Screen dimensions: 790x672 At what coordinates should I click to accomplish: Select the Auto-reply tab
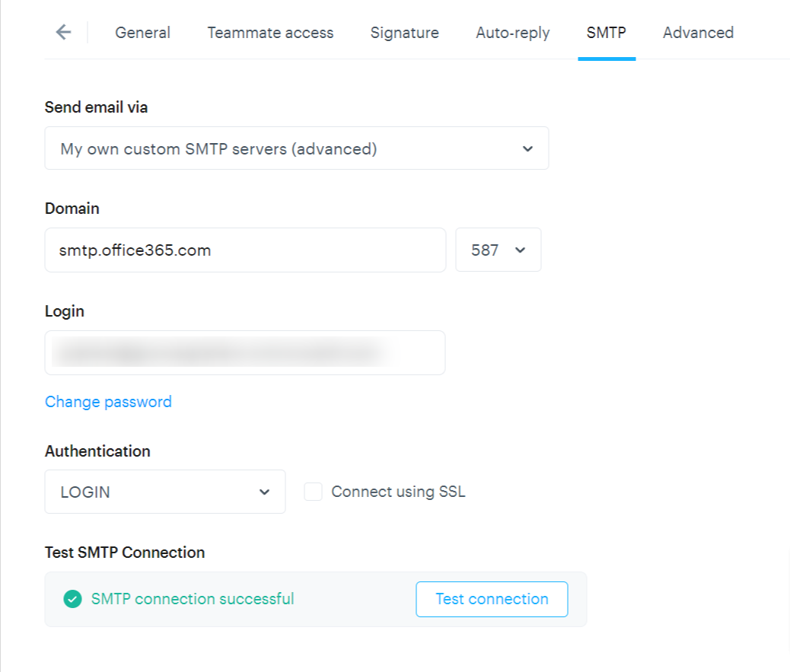pyautogui.click(x=512, y=33)
